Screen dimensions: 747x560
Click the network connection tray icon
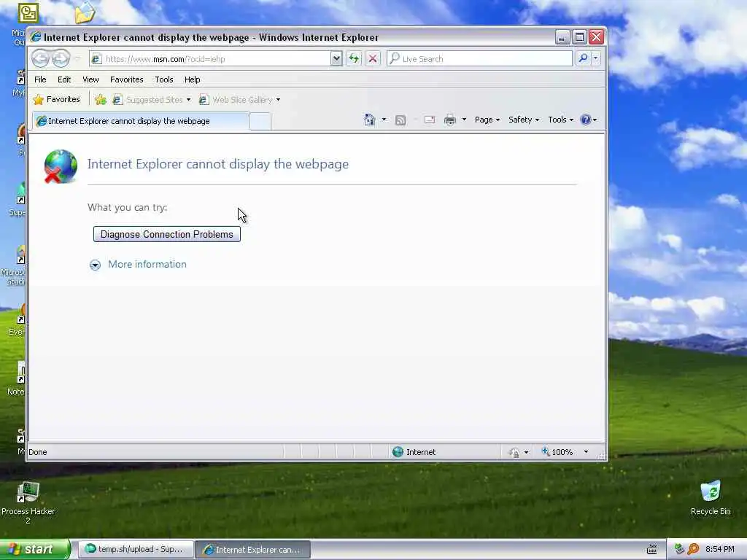point(679,549)
